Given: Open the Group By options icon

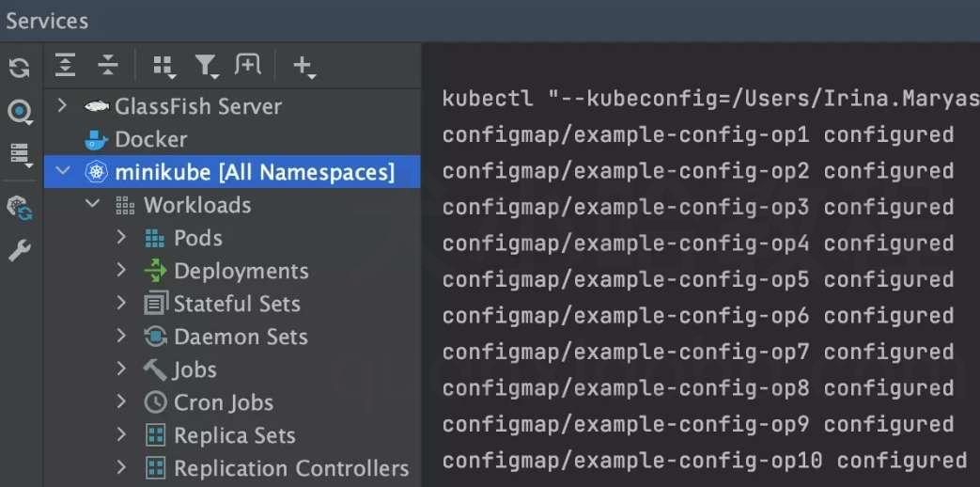Looking at the screenshot, I should pos(164,66).
